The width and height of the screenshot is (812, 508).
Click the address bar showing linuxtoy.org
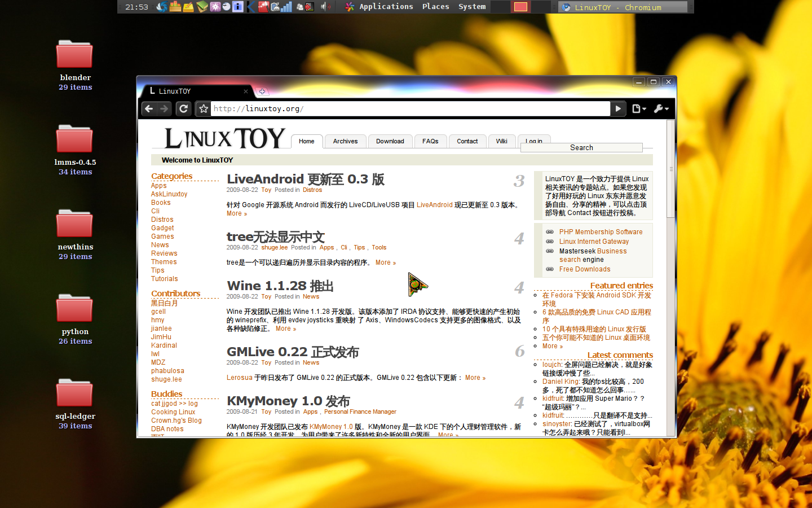point(411,108)
